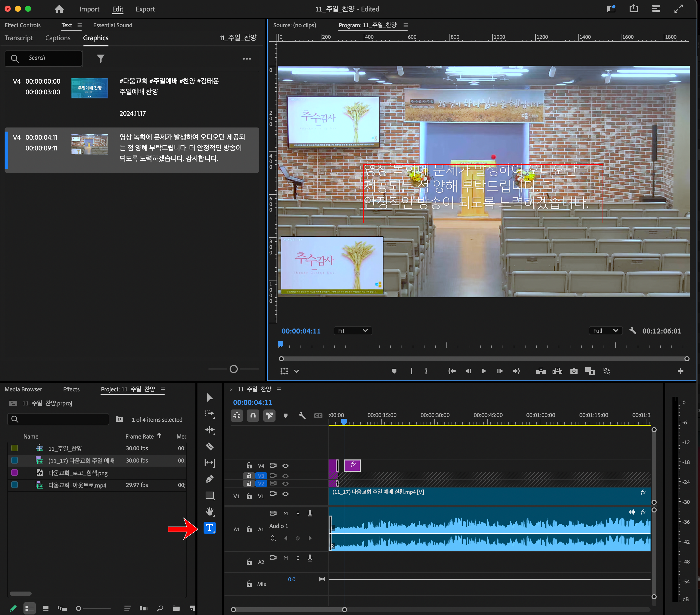Click Export in the top header

(145, 9)
